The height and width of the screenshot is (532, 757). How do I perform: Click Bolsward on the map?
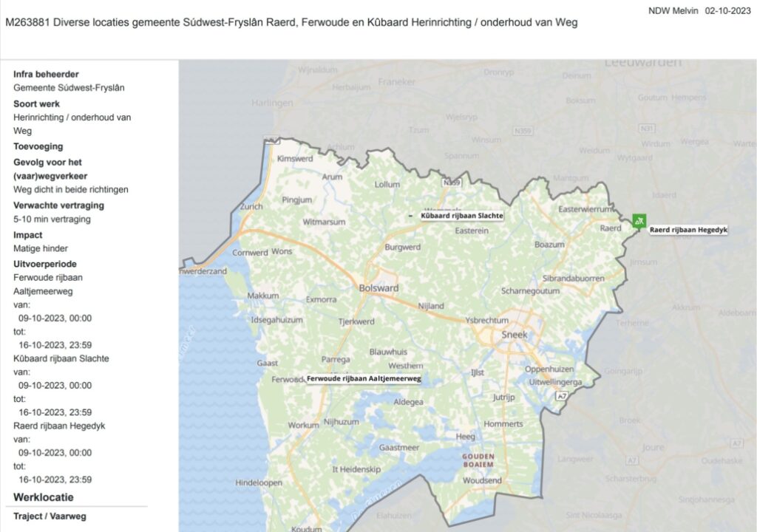tap(378, 288)
